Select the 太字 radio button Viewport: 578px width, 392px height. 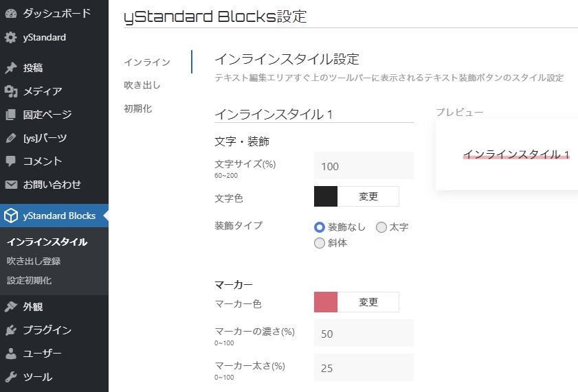[381, 227]
